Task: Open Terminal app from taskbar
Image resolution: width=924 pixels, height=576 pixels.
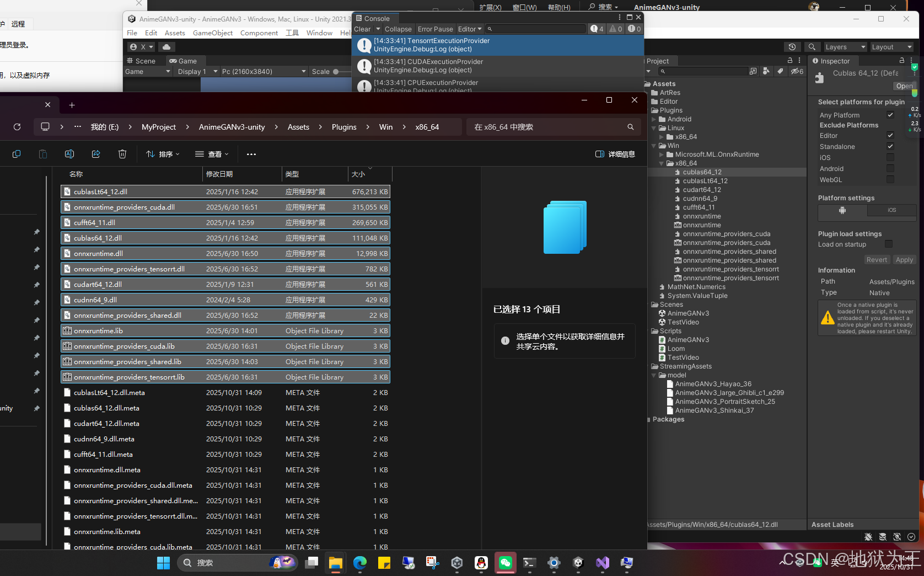Action: (x=530, y=563)
